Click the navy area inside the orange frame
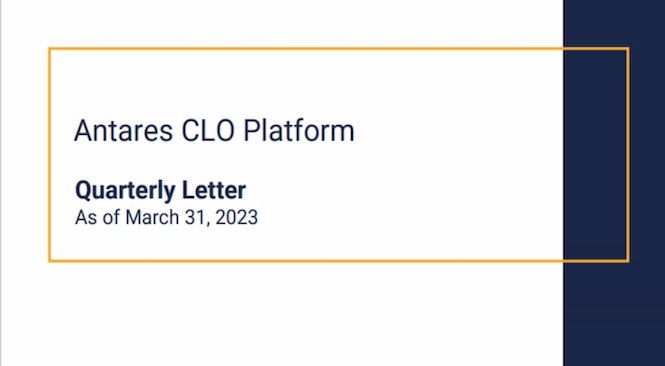The height and width of the screenshot is (366, 665). click(595, 155)
